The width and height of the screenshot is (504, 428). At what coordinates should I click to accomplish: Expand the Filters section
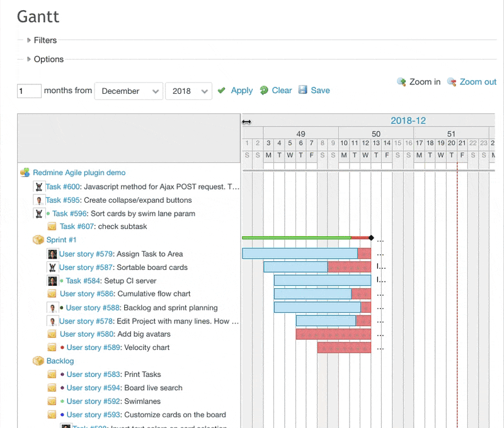29,40
